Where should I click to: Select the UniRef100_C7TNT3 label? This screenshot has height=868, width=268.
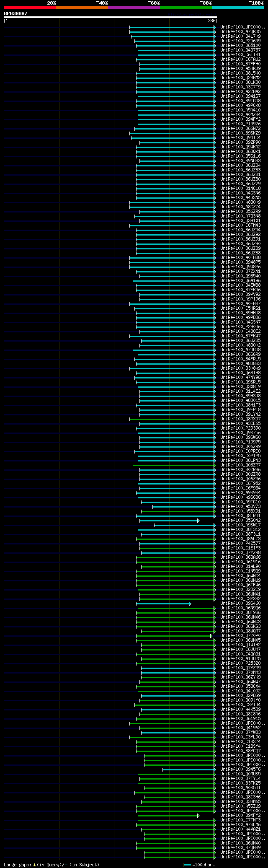(240, 820)
